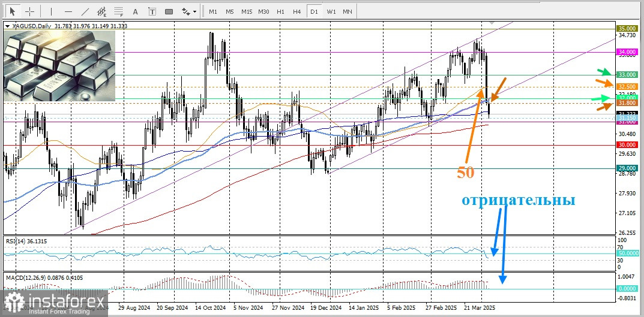This screenshot has height=317, width=644.
Task: Select the cursor arrow tool
Action: [13, 11]
